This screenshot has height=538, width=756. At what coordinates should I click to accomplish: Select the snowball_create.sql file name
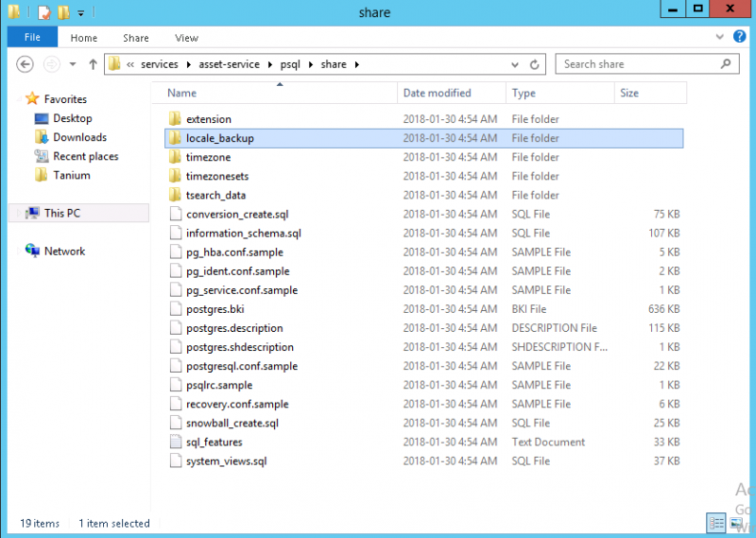point(232,424)
